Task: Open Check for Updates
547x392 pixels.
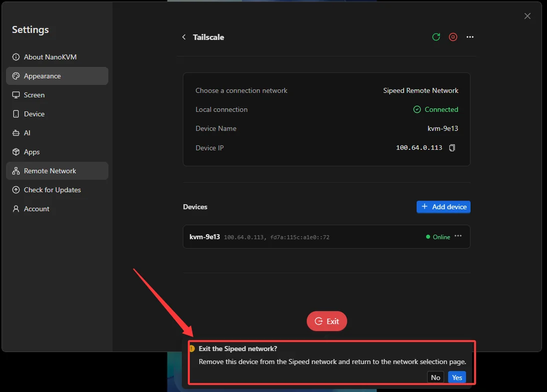Action: coord(57,190)
